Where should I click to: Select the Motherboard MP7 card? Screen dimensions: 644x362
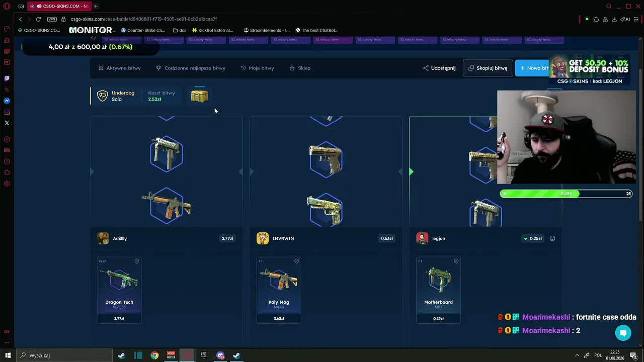[x=438, y=290]
